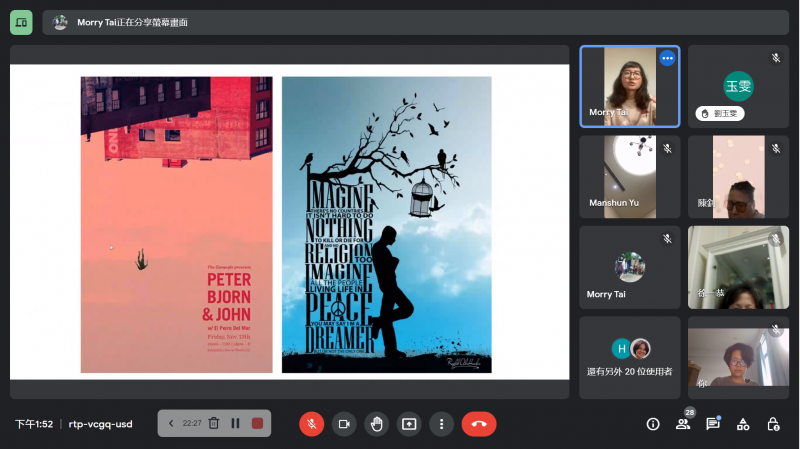Stop the recording with red square
The width and height of the screenshot is (800, 449).
(x=257, y=423)
